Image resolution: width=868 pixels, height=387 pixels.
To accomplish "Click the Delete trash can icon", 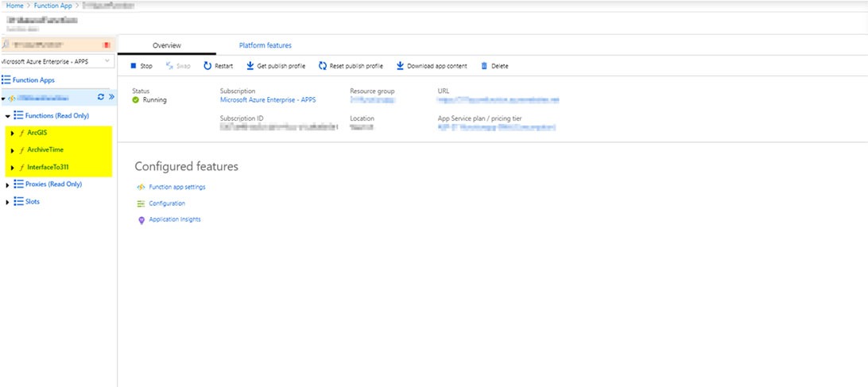I will click(484, 66).
